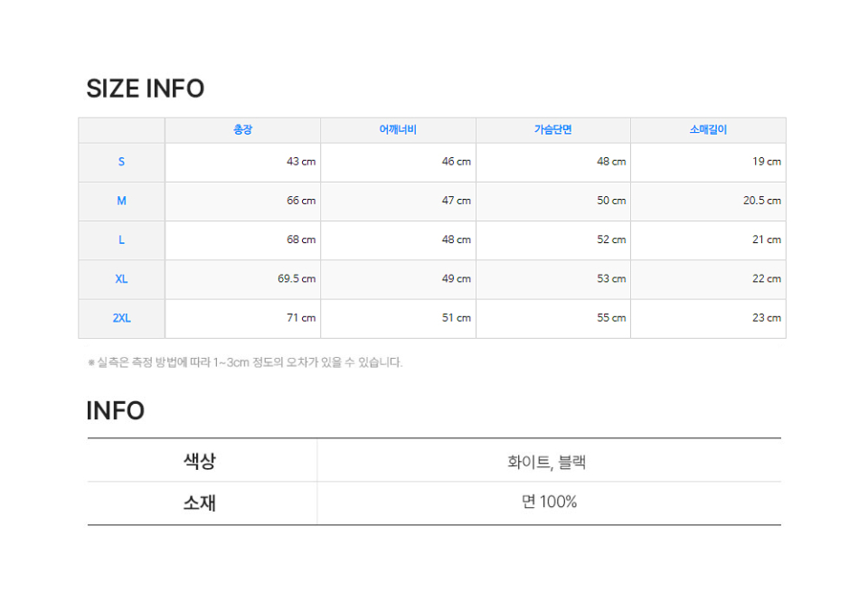Click the 20.5 cm sleeve length cell
This screenshot has width=868, height=601.
(x=761, y=201)
